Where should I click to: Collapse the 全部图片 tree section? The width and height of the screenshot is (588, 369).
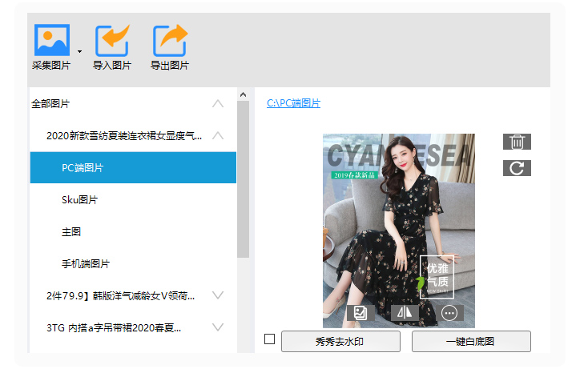[x=218, y=104]
